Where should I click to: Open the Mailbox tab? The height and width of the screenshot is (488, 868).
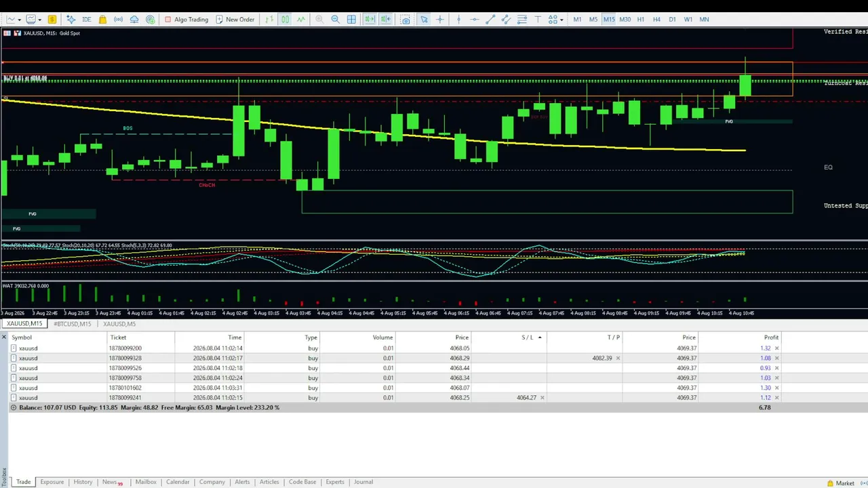pyautogui.click(x=146, y=482)
